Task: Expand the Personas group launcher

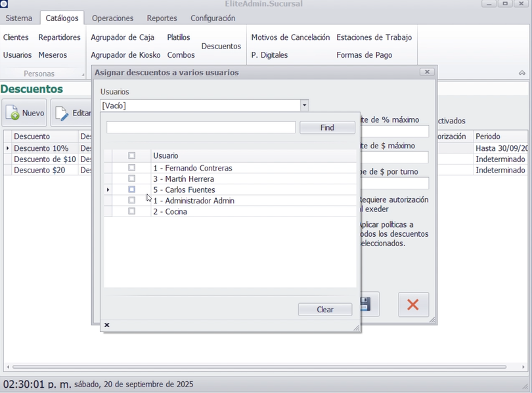Action: point(83,75)
